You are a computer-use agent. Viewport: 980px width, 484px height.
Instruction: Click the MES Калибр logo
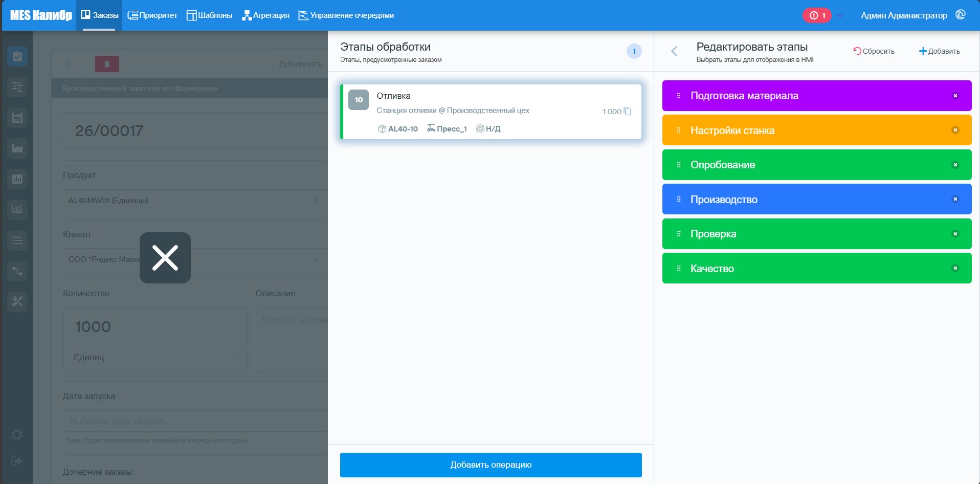41,15
